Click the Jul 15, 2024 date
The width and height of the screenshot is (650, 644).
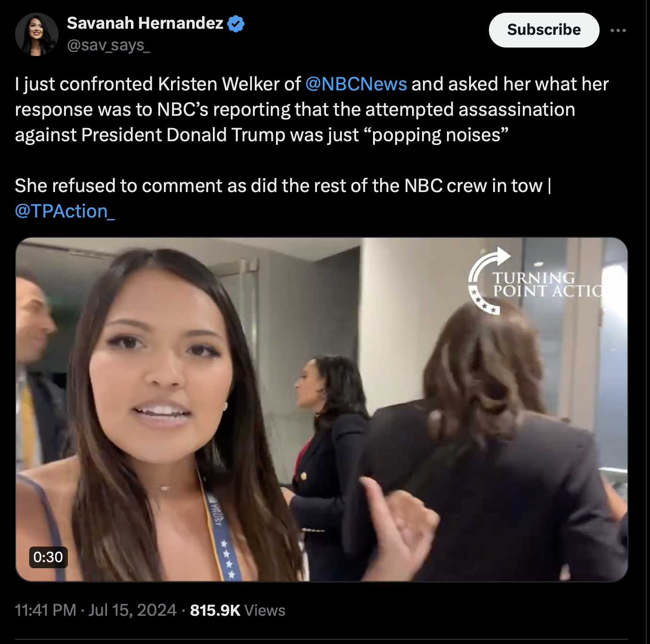point(132,610)
